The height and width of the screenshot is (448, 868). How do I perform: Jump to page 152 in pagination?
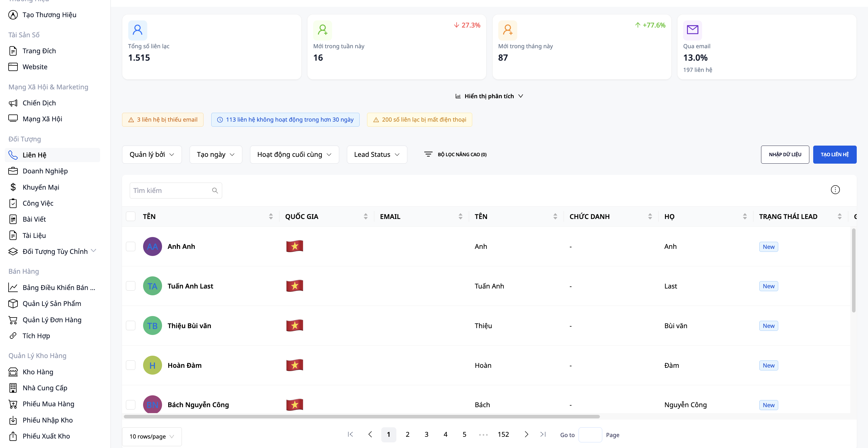503,434
